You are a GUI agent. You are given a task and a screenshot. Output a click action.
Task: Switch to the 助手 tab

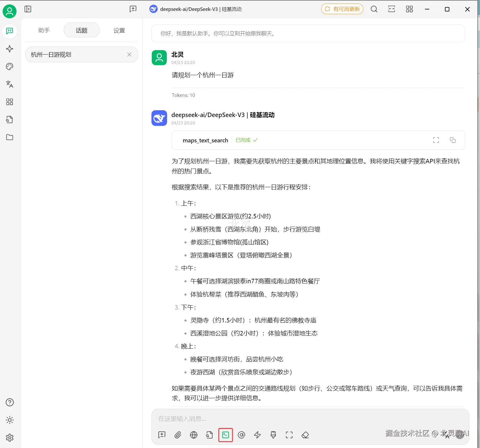[x=44, y=30]
